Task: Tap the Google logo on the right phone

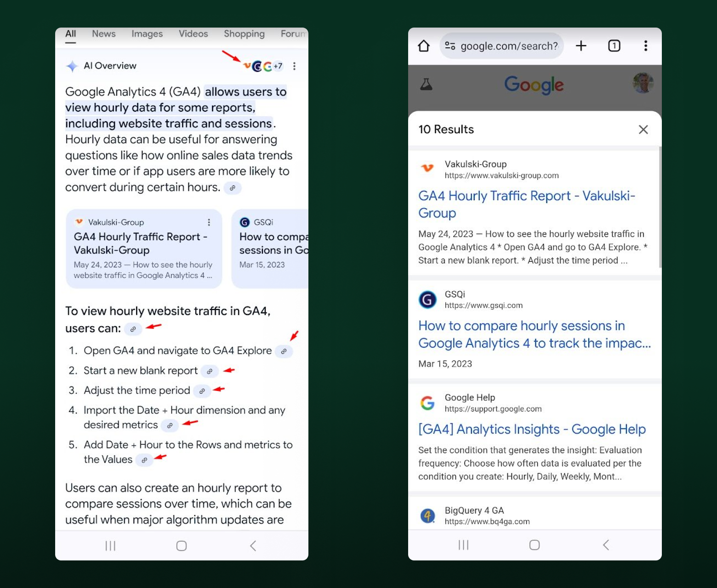Action: (534, 85)
